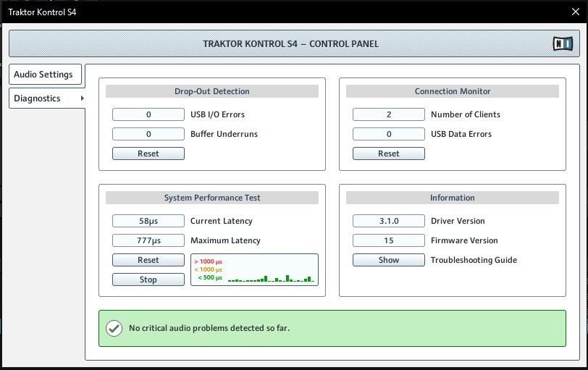The width and height of the screenshot is (588, 370).
Task: Click the System Performance Test header
Action: click(212, 198)
